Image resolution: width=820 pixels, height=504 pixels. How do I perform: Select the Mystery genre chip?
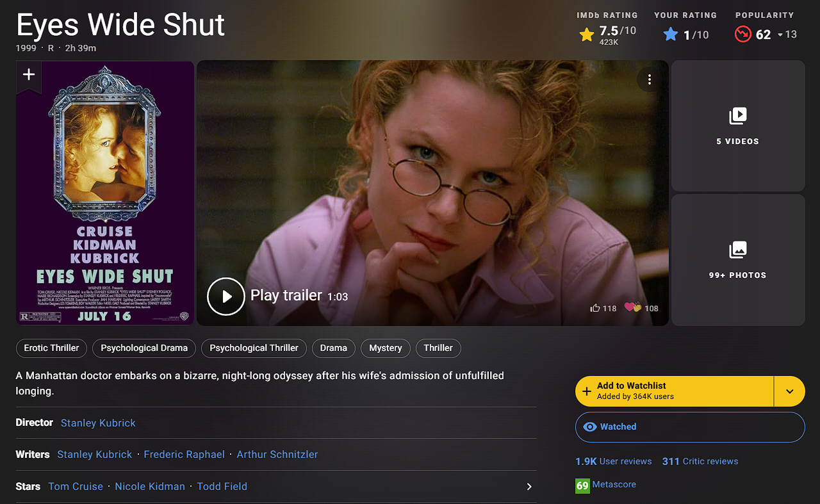point(386,348)
